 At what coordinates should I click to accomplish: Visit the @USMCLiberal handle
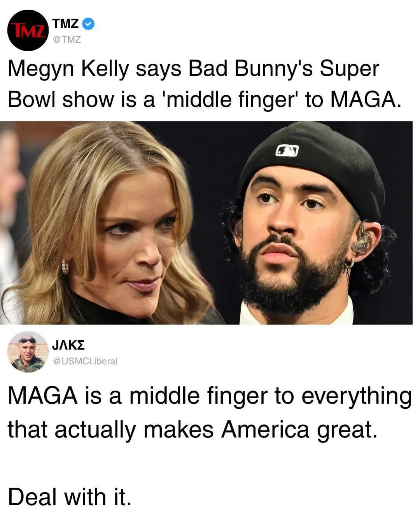[85, 361]
